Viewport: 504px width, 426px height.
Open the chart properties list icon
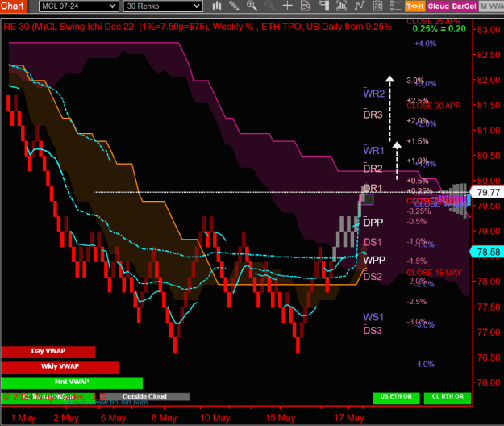click(395, 6)
